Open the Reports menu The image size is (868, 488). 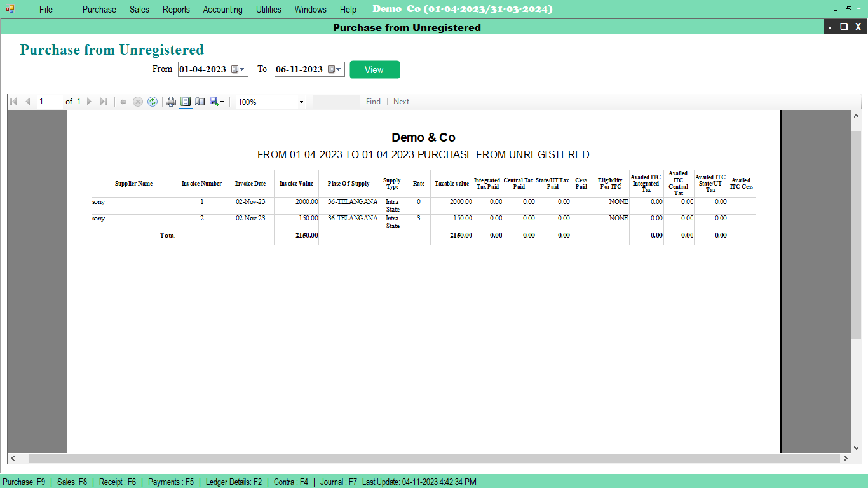pyautogui.click(x=176, y=10)
